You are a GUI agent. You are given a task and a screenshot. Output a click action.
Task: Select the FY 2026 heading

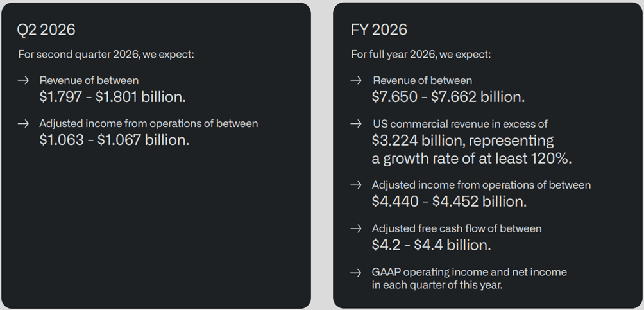[x=379, y=30]
